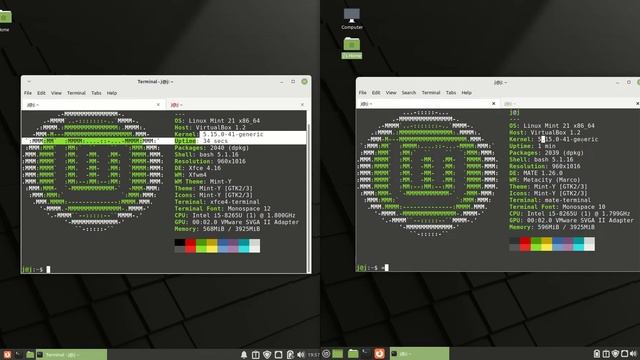Open Edit menu in the Xfce terminal
Viewport: 640px width, 360px height.
point(41,93)
